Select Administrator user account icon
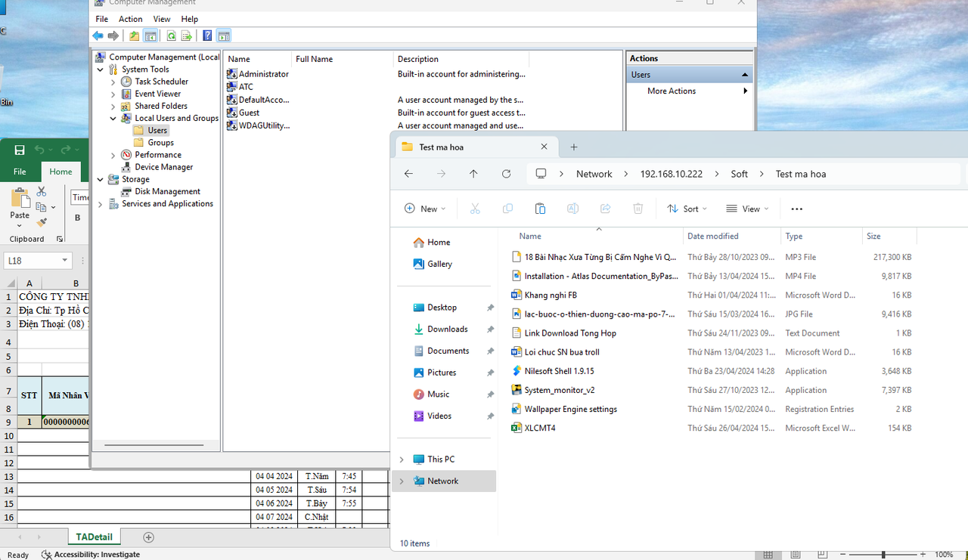 tap(232, 74)
